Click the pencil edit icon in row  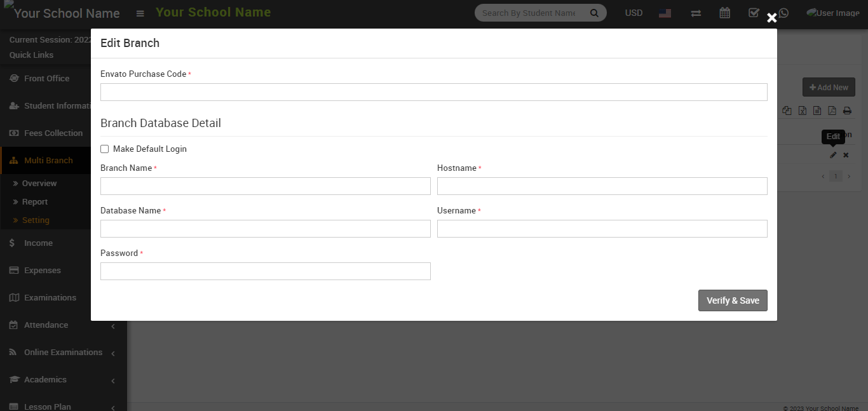point(833,155)
